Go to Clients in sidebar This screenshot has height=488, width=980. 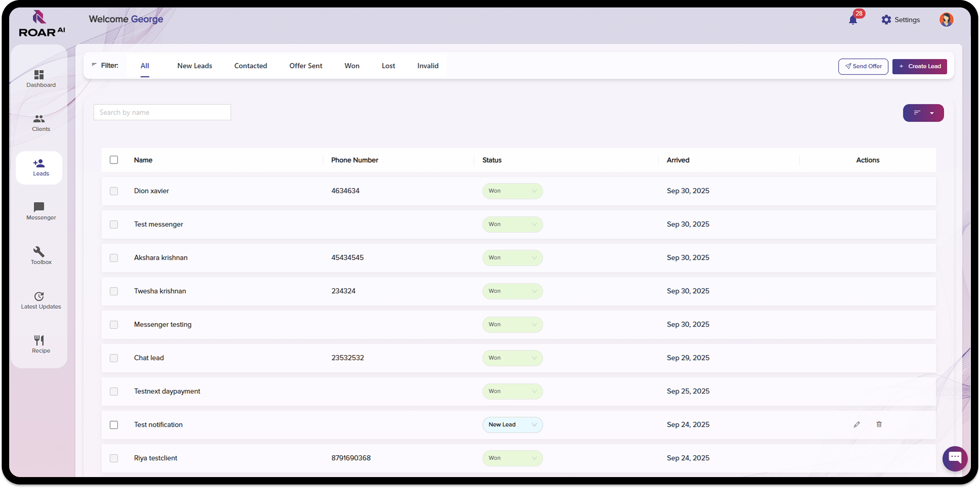tap(40, 123)
